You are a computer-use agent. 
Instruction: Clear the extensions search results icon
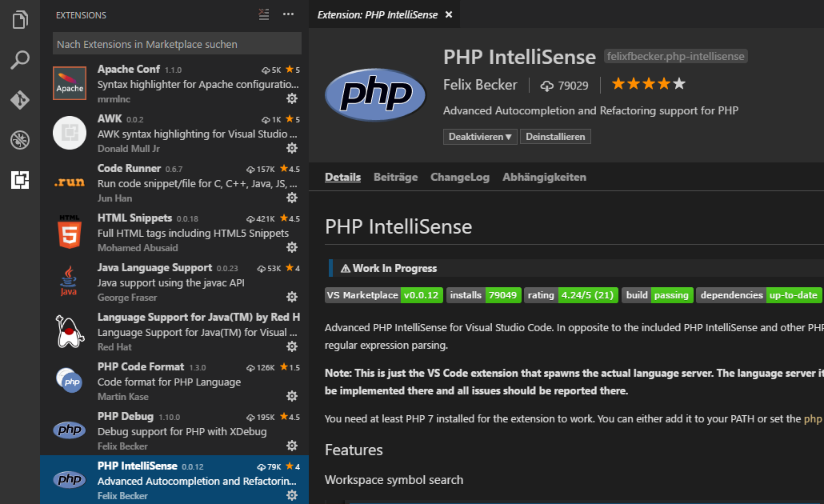pos(263,14)
